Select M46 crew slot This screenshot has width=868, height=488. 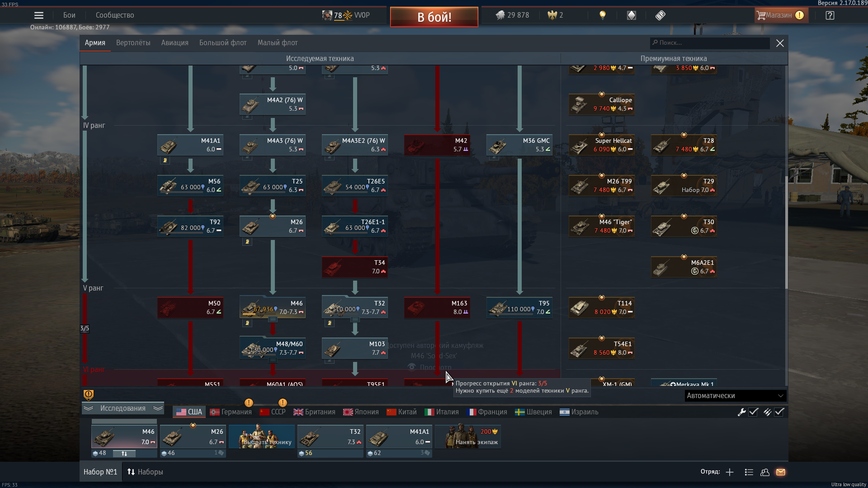click(124, 437)
